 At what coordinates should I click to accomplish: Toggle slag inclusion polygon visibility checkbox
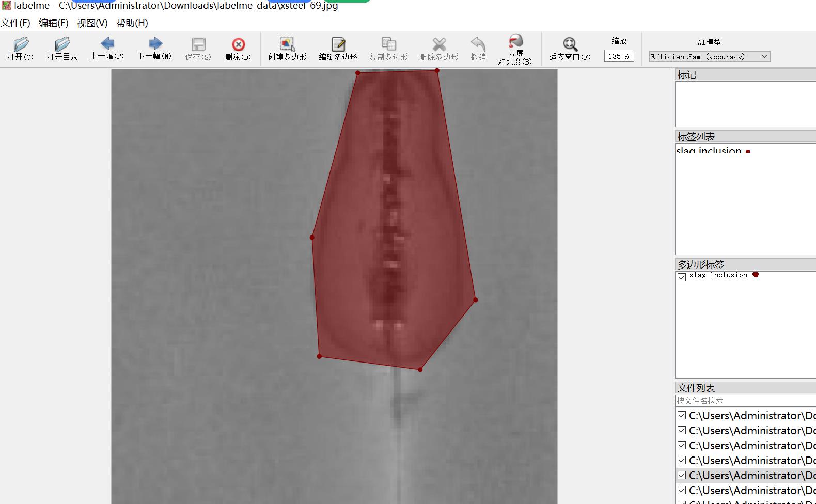click(x=682, y=277)
